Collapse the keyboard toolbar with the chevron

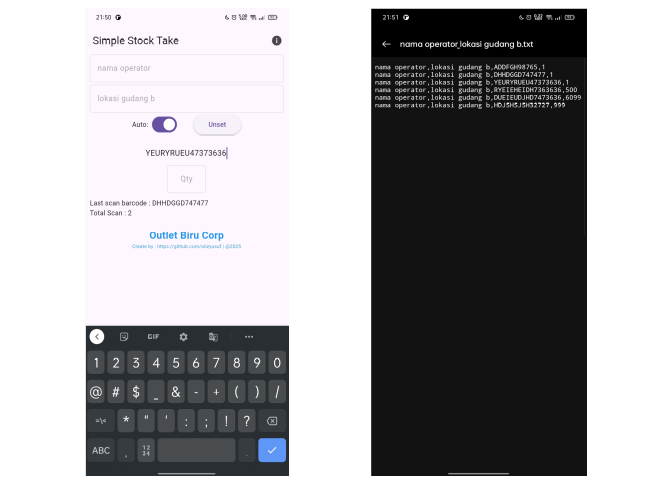97,337
